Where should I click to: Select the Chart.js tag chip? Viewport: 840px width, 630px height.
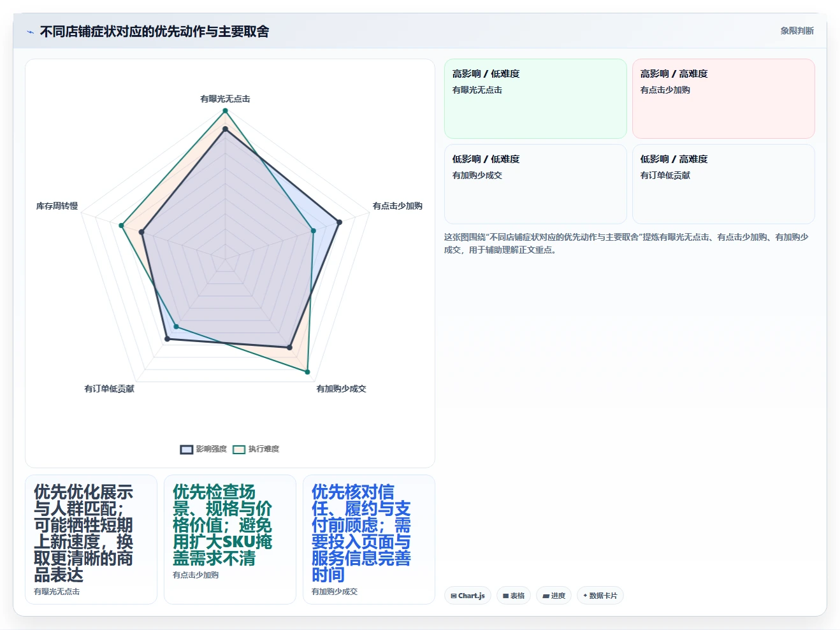coord(468,596)
